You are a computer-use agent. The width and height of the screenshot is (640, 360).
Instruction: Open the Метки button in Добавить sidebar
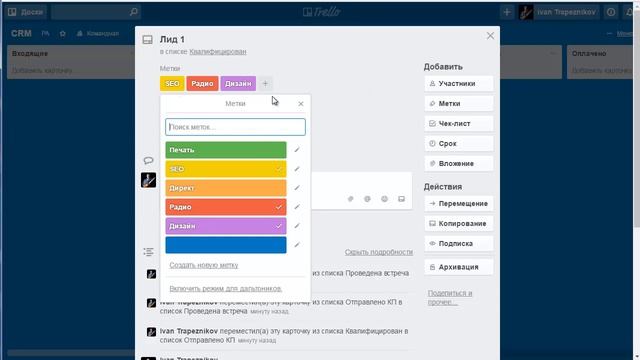point(459,104)
